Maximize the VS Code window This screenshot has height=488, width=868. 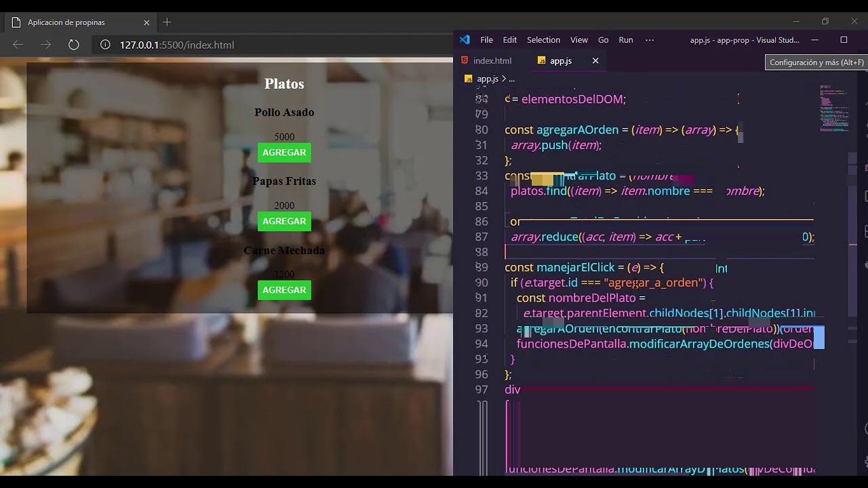(844, 40)
